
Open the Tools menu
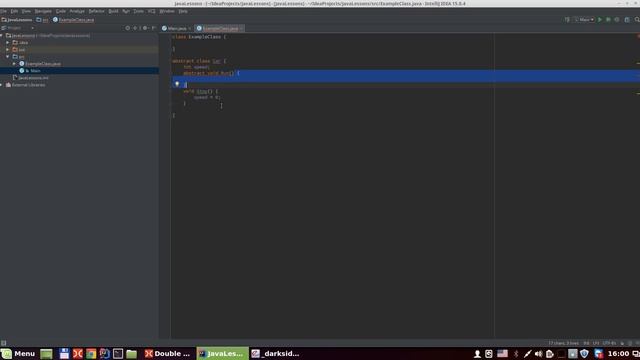tap(139, 11)
